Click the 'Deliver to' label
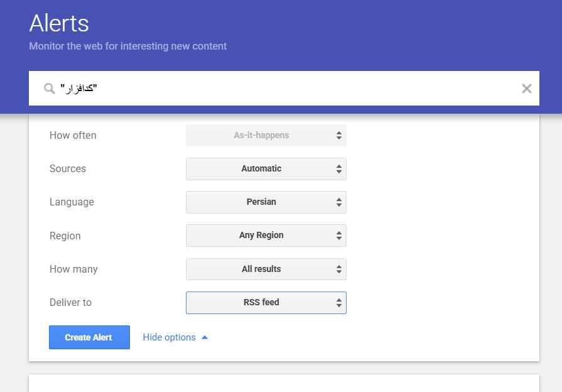562x392 pixels. point(70,302)
